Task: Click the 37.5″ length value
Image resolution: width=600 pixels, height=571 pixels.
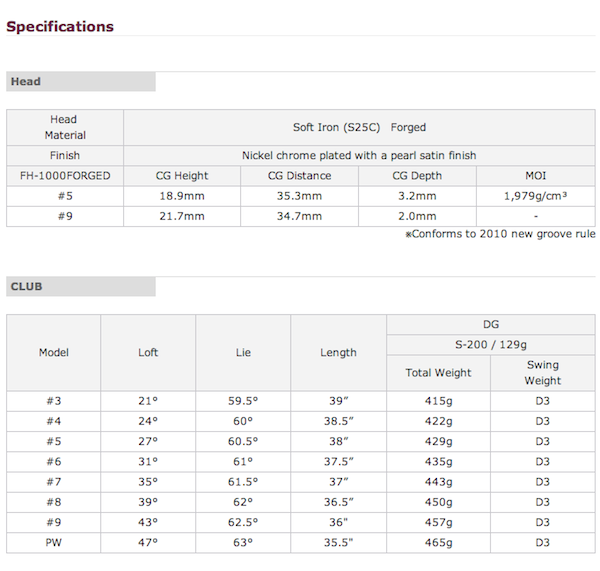Action: pos(338,462)
